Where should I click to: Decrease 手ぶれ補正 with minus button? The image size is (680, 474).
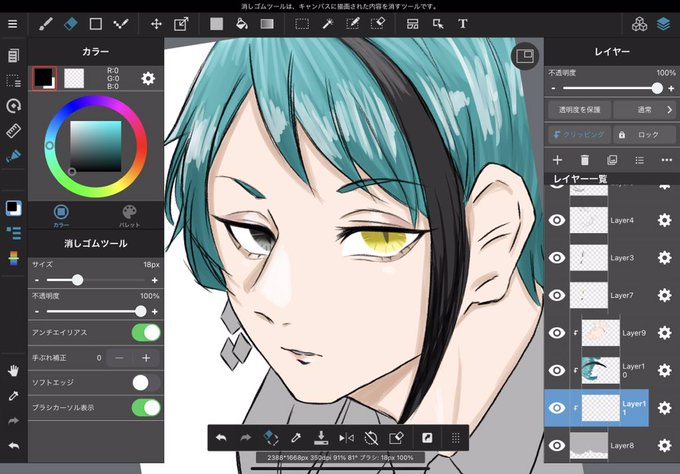point(120,358)
